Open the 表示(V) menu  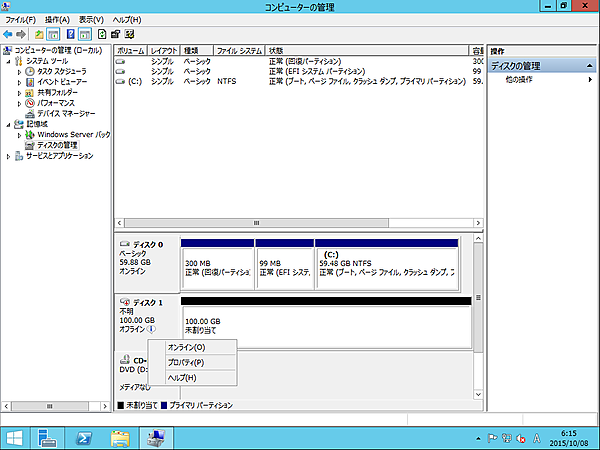pyautogui.click(x=91, y=20)
